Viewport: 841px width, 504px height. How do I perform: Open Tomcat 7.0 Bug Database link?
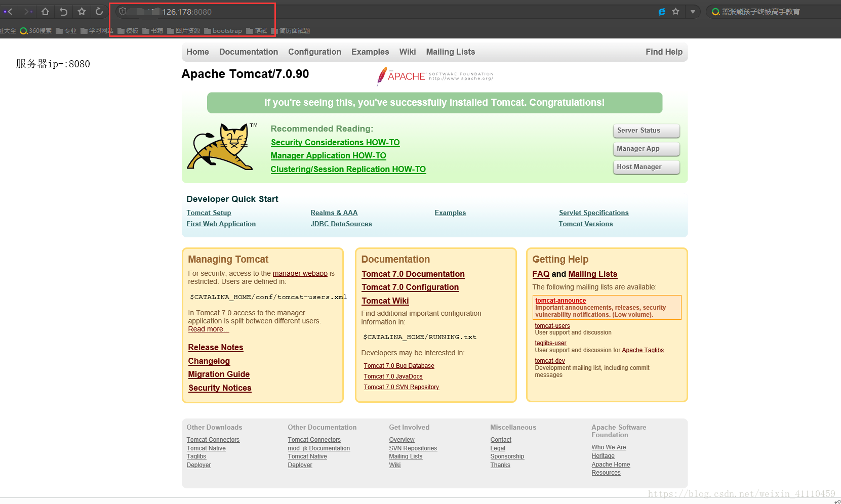click(x=399, y=366)
